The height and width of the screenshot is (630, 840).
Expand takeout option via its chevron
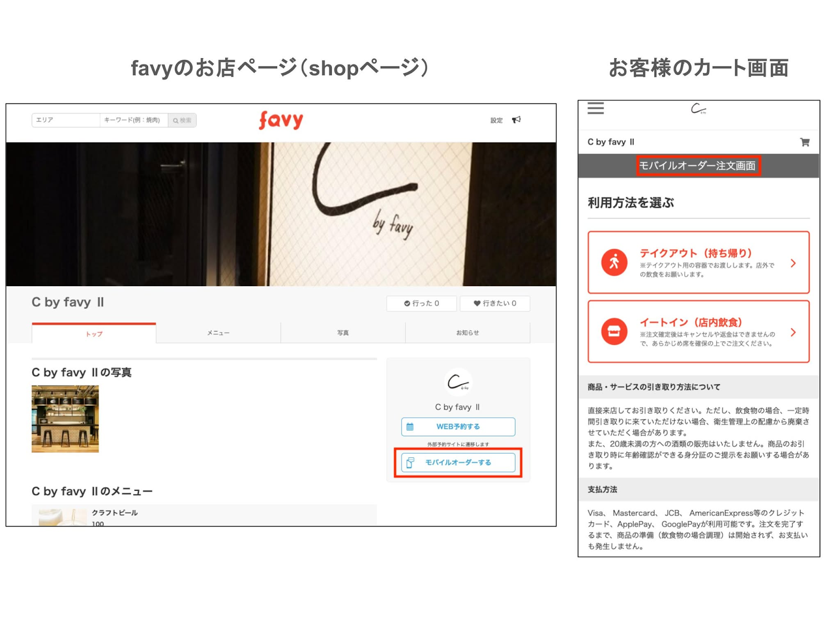point(793,263)
